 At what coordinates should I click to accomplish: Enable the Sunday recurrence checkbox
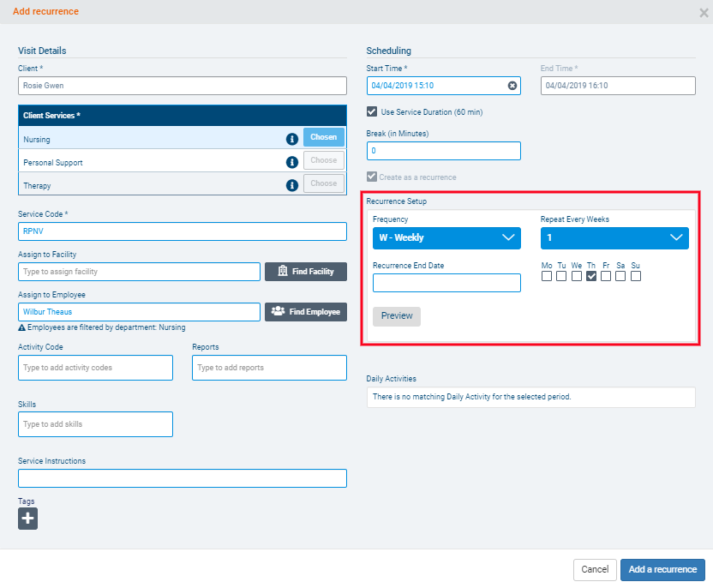pyautogui.click(x=636, y=276)
